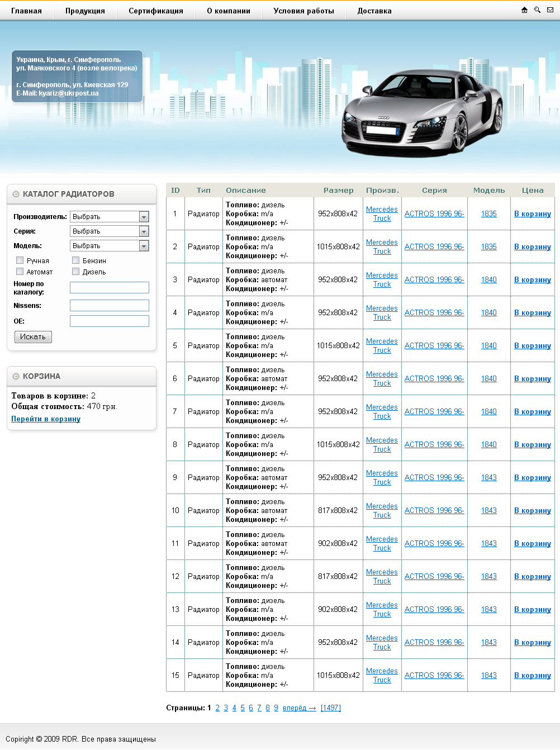Open the Сертификация menu item

click(156, 11)
